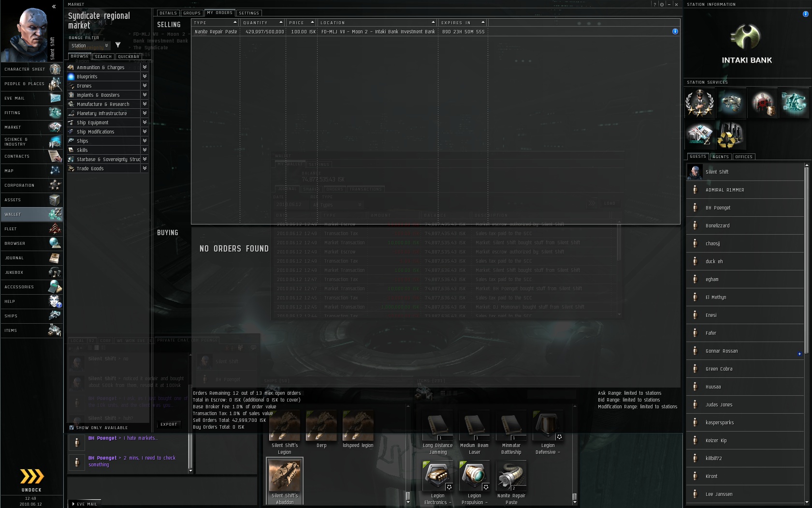812x508 pixels.
Task: Open the recycling station service icon
Action: (x=731, y=135)
